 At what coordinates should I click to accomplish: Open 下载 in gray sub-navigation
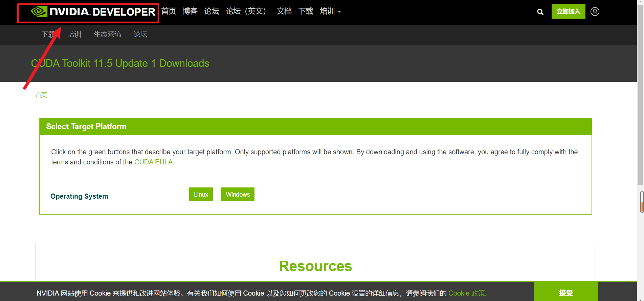48,34
